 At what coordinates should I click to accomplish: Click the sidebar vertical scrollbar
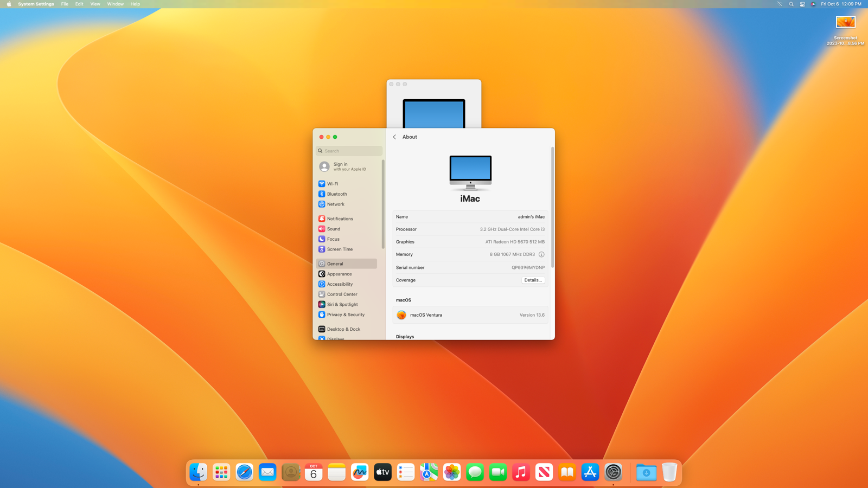[383, 204]
